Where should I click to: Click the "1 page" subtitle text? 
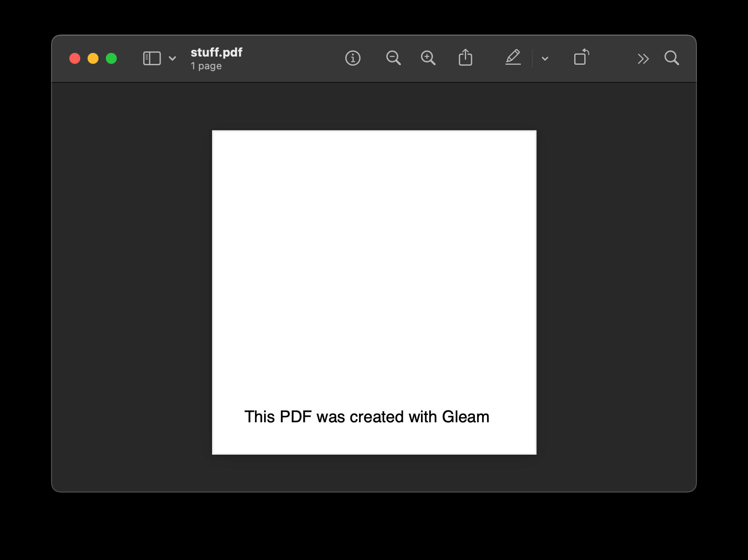pyautogui.click(x=206, y=66)
